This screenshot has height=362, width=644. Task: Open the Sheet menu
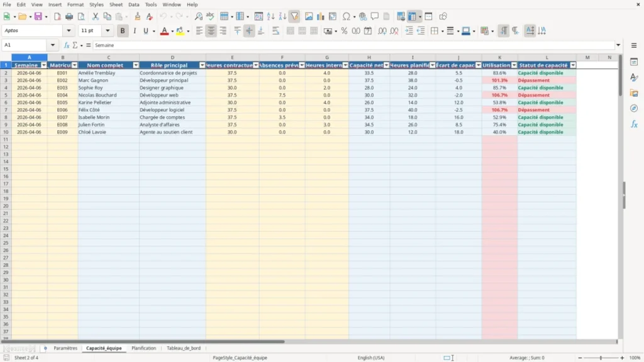(x=116, y=4)
